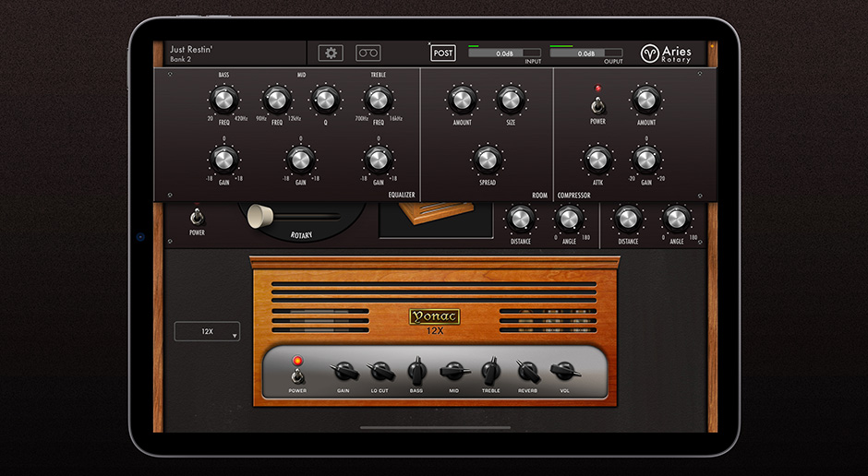Image resolution: width=868 pixels, height=476 pixels.
Task: Click the amp REVERB knob
Action: [x=527, y=371]
